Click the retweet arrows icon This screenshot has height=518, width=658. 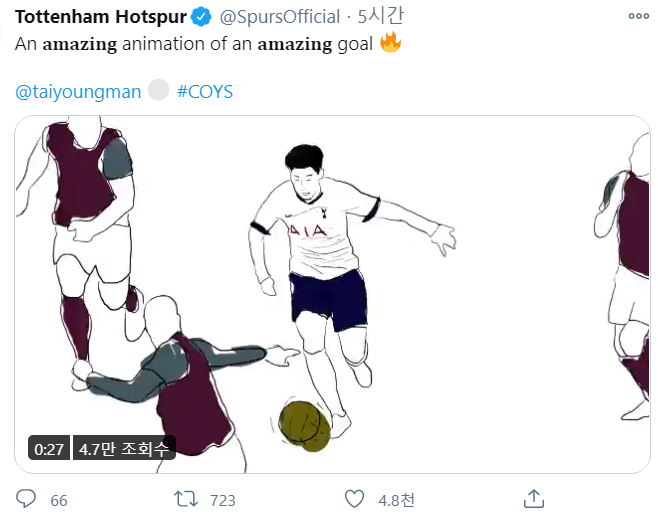click(x=186, y=498)
